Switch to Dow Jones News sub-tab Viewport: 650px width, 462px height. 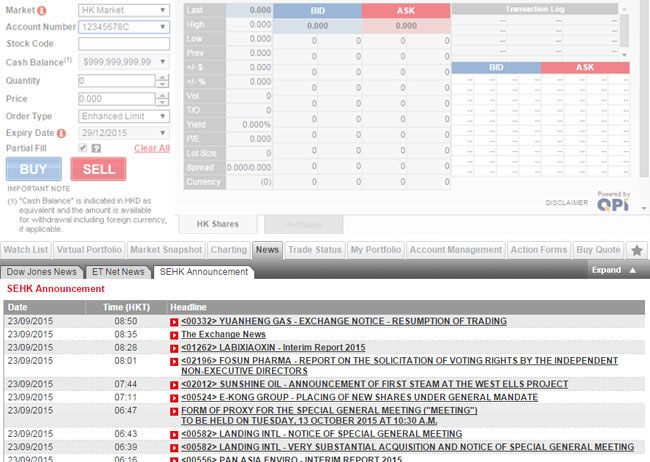pos(41,272)
